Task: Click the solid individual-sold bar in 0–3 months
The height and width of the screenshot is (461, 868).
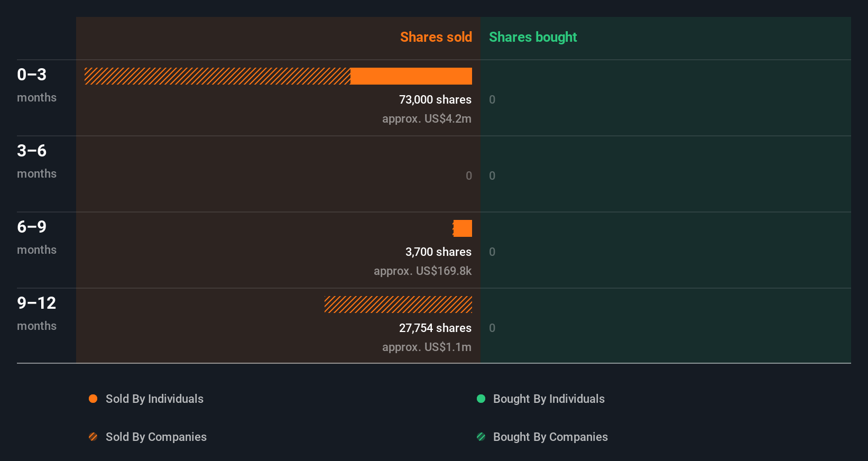Action: [x=411, y=76]
